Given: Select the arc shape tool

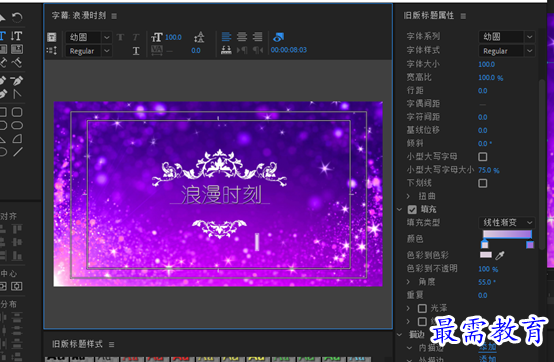Looking at the screenshot, I should click(x=17, y=139).
